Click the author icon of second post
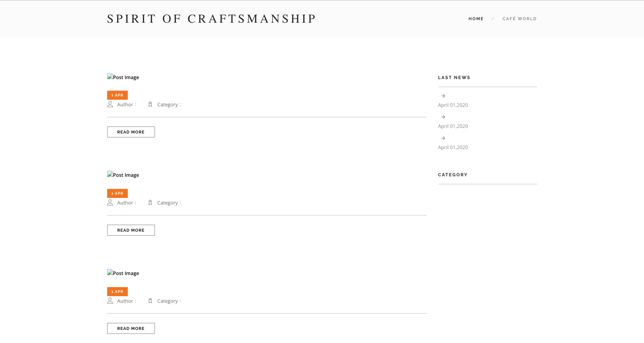Viewport: 644px width, 343px height. click(x=110, y=202)
